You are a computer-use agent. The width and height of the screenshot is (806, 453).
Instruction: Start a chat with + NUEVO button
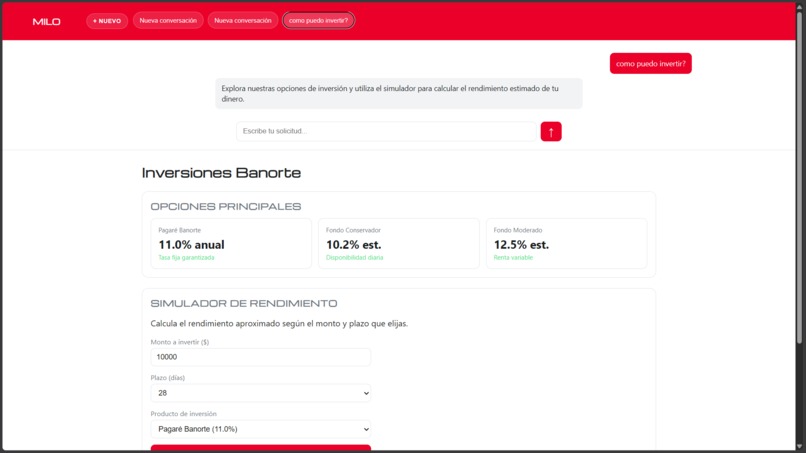click(107, 21)
